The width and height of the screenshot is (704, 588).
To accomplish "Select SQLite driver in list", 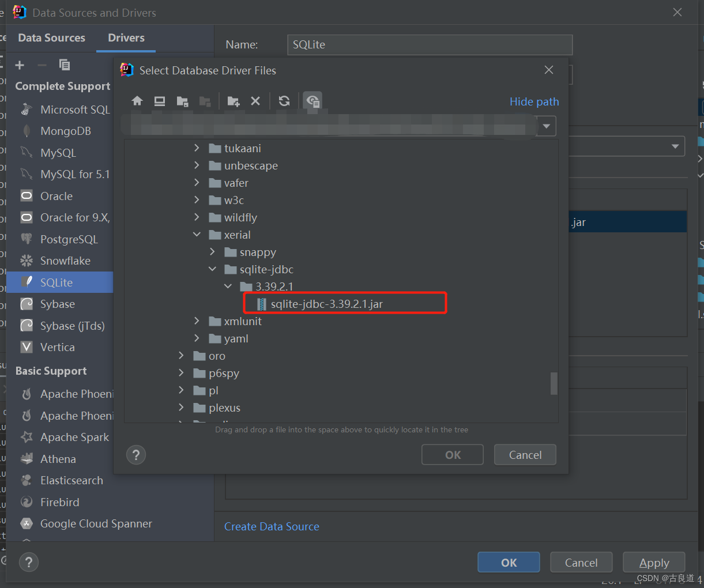I will [x=61, y=282].
